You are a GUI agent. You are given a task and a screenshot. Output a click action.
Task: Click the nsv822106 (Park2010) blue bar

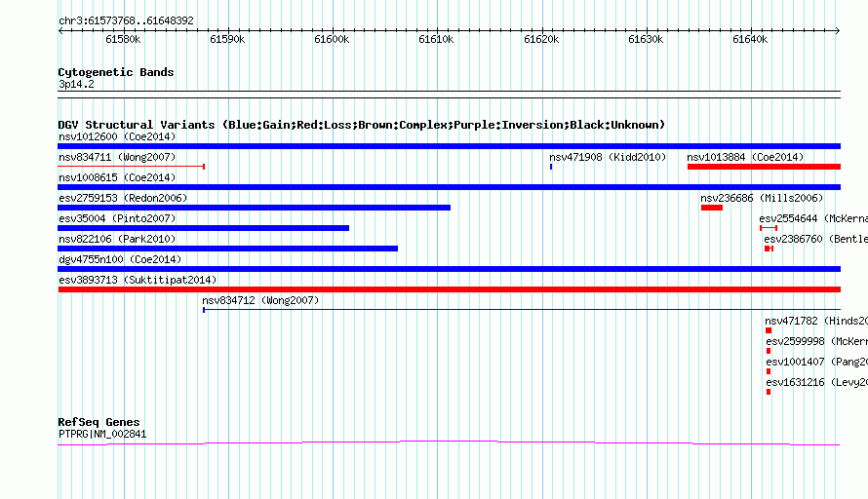[227, 249]
